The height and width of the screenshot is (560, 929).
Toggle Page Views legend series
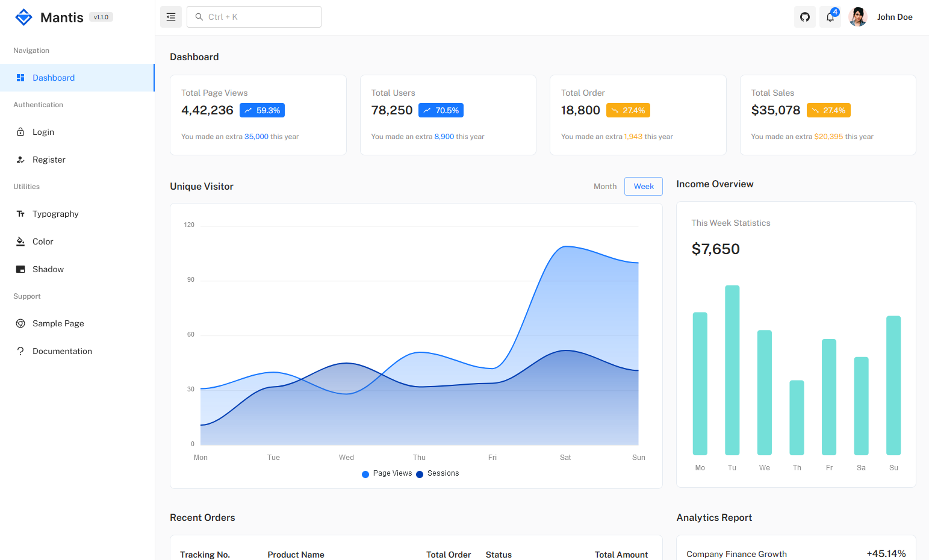[x=387, y=474]
